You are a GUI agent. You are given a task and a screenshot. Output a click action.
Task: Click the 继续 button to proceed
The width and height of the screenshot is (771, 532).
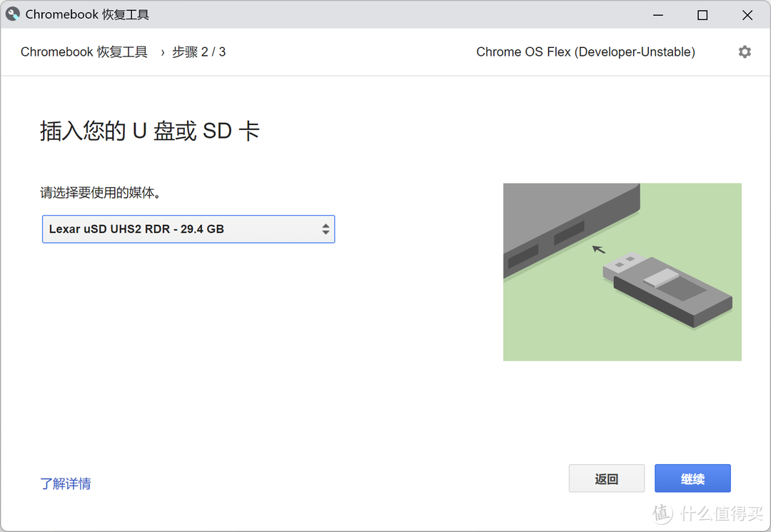coord(692,478)
